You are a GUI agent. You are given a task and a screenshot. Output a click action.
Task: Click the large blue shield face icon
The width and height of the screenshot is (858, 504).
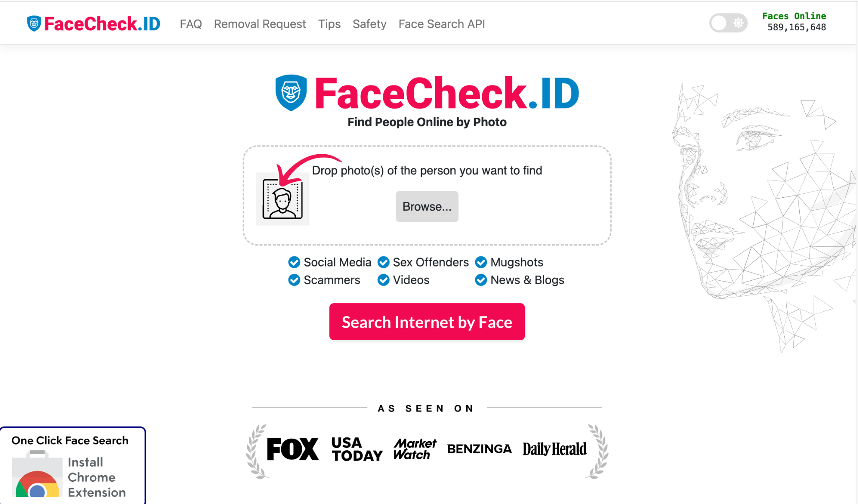click(x=291, y=93)
